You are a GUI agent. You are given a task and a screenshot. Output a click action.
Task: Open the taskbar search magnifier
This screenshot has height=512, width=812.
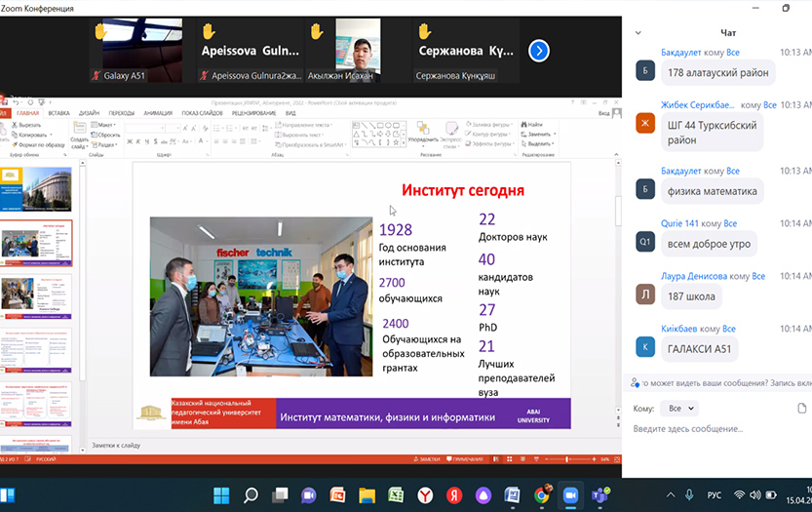tap(251, 495)
